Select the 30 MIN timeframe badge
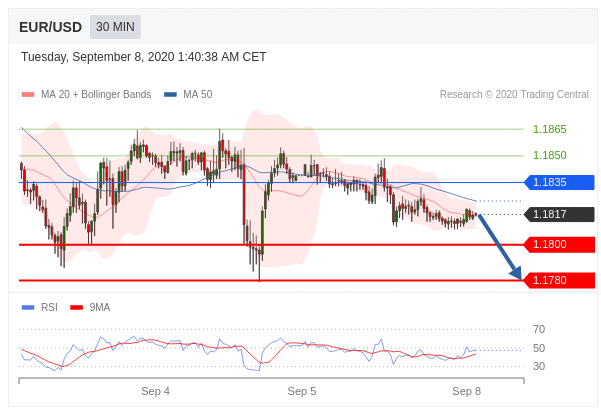This screenshot has width=601, height=412. pyautogui.click(x=115, y=27)
